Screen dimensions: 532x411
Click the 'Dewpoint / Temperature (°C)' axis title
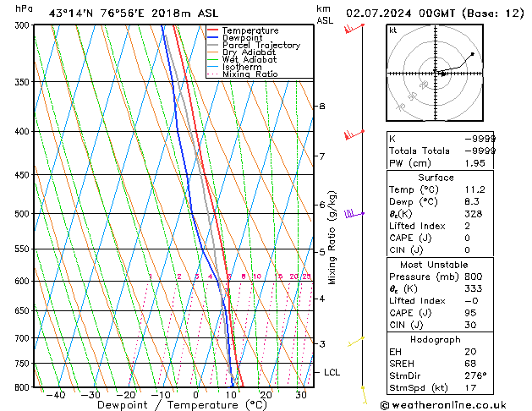click(x=182, y=405)
